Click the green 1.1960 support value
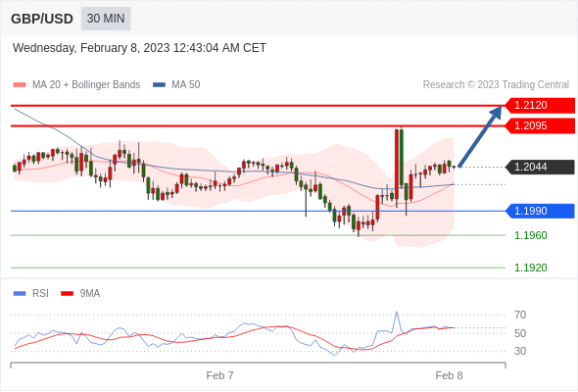Image resolution: width=578 pixels, height=392 pixels. (530, 235)
